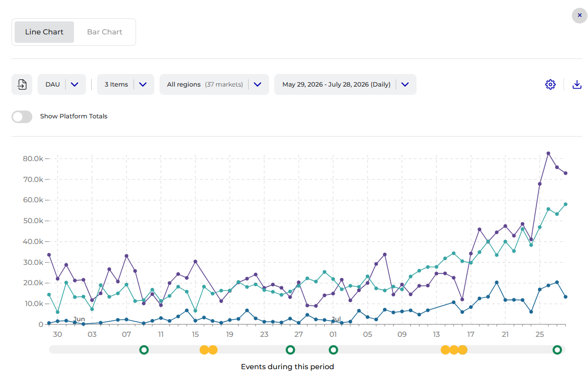
Task: Open All regions markets dropdown
Action: click(x=214, y=84)
